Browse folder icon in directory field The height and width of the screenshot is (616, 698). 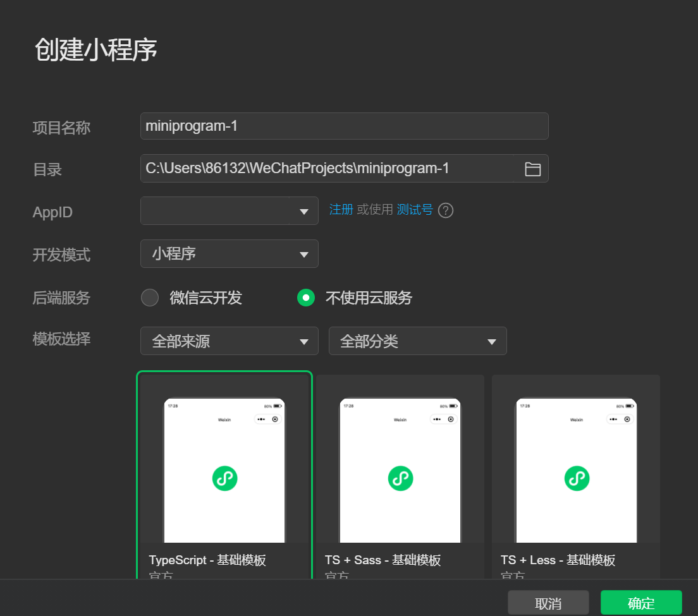(532, 169)
